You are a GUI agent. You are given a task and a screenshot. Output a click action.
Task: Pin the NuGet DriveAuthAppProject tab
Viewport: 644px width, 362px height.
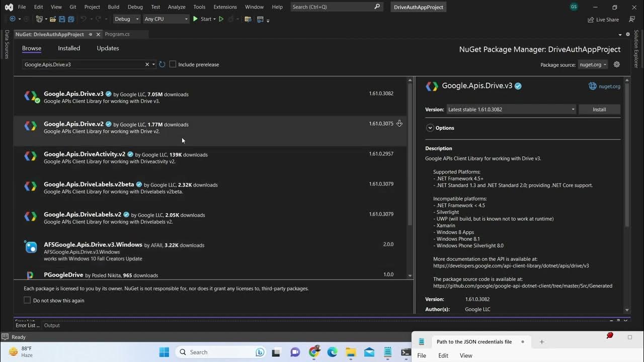[x=91, y=34]
